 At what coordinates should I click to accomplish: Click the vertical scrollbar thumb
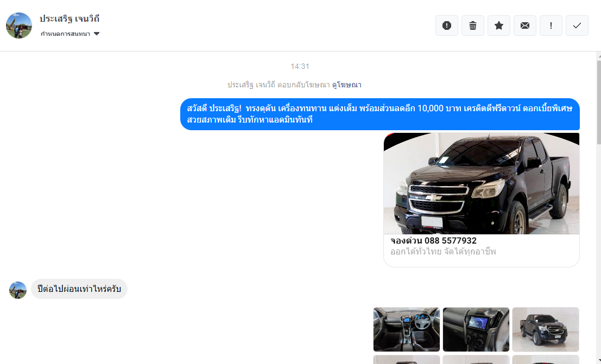point(599,103)
